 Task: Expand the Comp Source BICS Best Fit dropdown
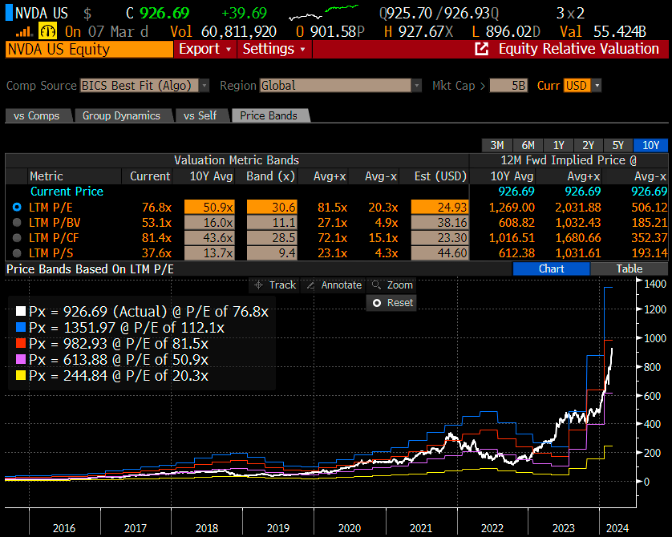pos(204,86)
